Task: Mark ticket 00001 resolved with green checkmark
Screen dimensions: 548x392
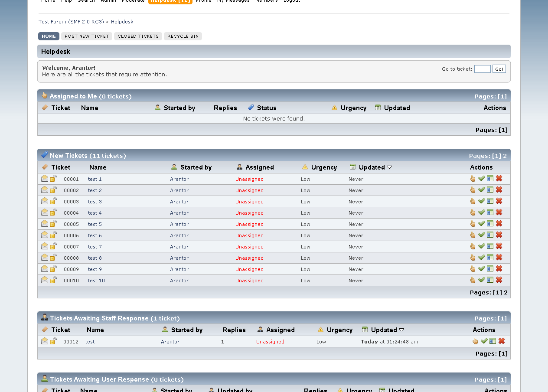Action: click(x=481, y=178)
